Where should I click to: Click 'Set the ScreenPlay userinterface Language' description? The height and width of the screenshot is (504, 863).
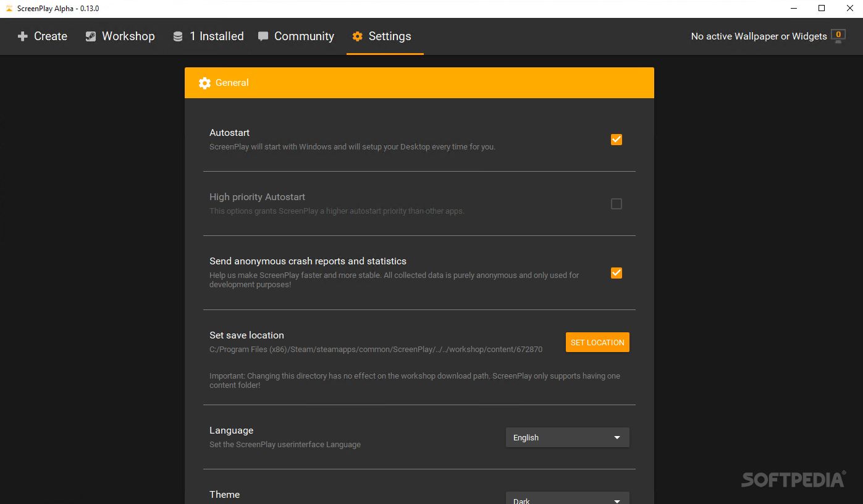click(285, 445)
